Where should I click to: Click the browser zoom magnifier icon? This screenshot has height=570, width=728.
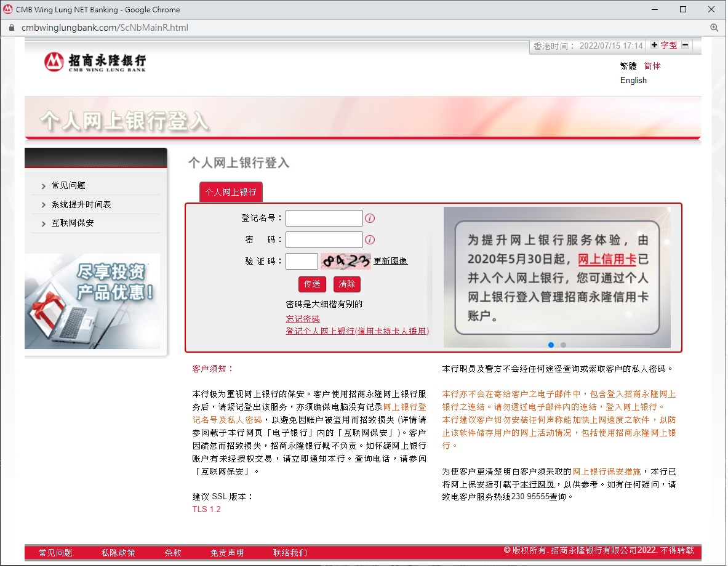(x=714, y=28)
